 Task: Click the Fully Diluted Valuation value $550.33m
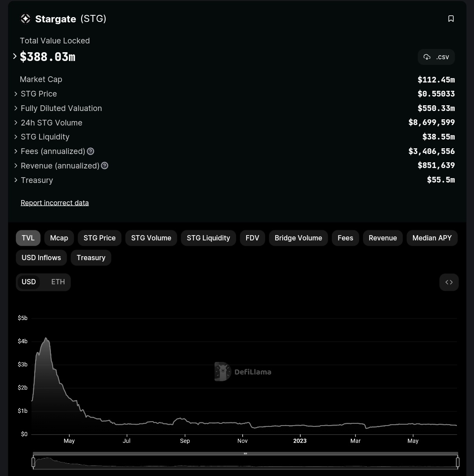click(436, 108)
